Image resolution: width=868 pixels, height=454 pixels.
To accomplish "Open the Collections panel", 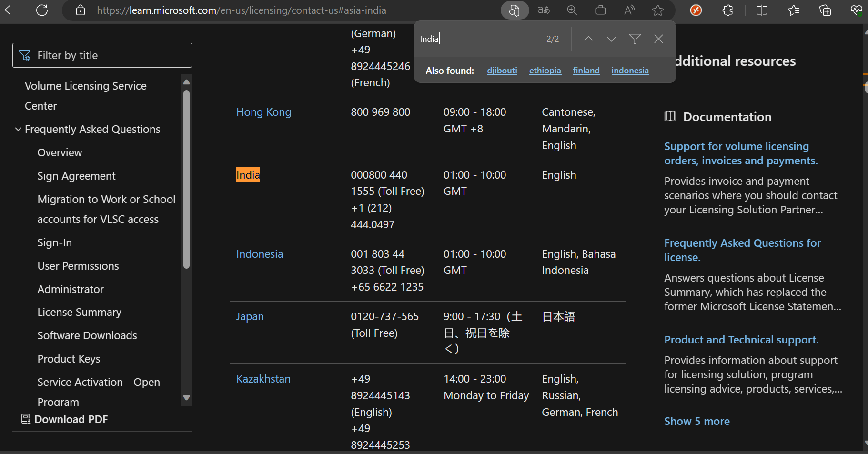I will [825, 10].
